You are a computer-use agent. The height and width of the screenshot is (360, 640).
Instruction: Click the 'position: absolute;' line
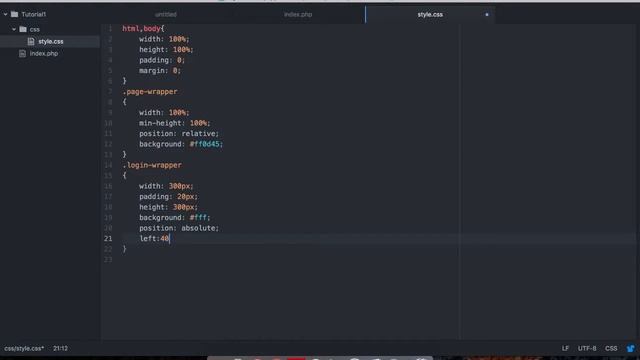[x=179, y=228]
